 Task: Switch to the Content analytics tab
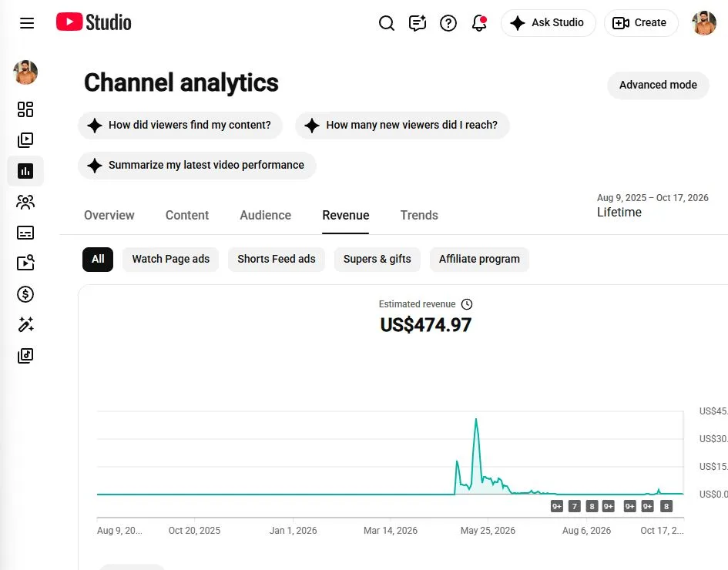tap(187, 216)
